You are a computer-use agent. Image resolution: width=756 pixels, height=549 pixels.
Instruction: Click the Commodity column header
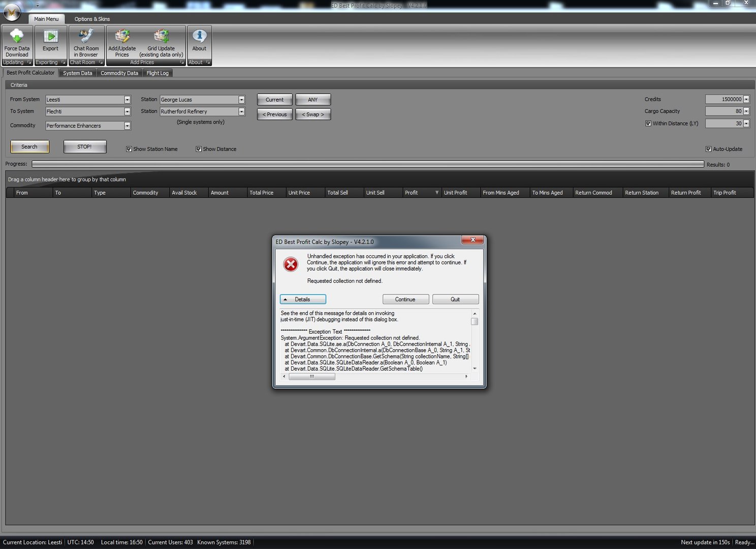[x=149, y=193]
